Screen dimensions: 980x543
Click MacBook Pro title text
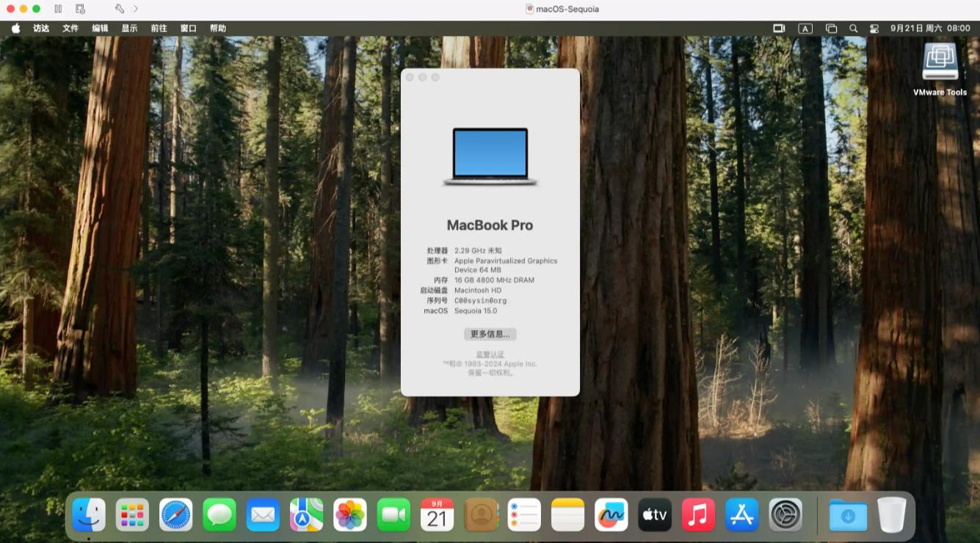tap(490, 225)
